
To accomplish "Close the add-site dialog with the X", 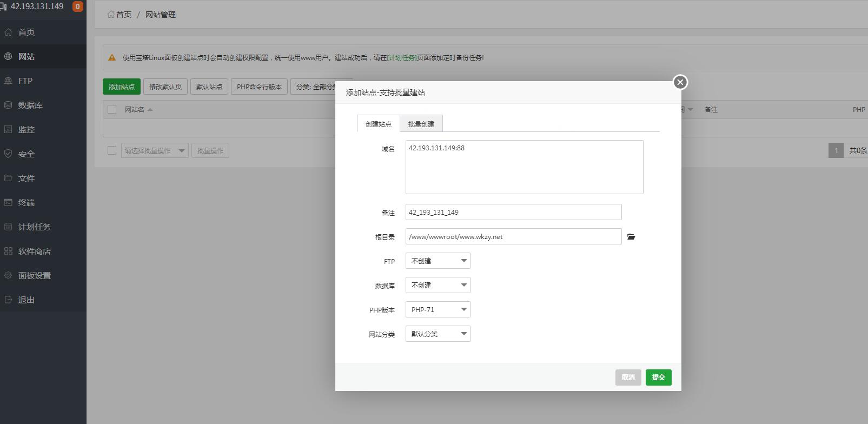I will (x=680, y=82).
